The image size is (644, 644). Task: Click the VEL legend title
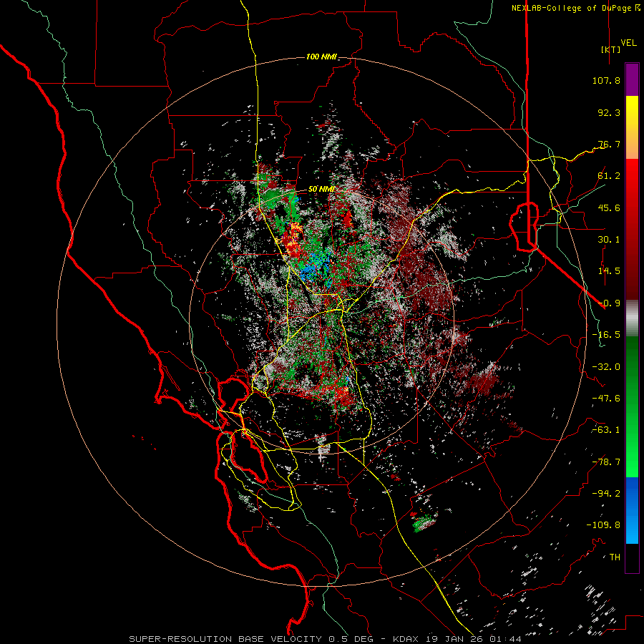[x=628, y=43]
